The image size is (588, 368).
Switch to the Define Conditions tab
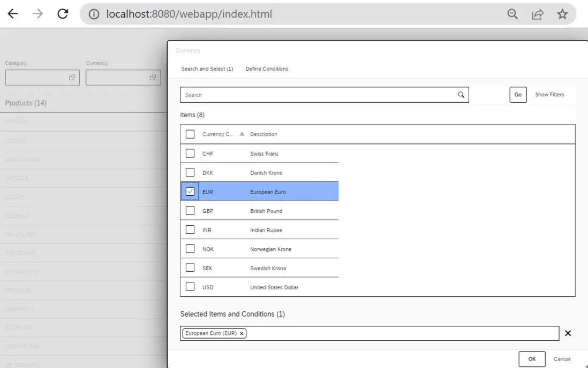267,68
